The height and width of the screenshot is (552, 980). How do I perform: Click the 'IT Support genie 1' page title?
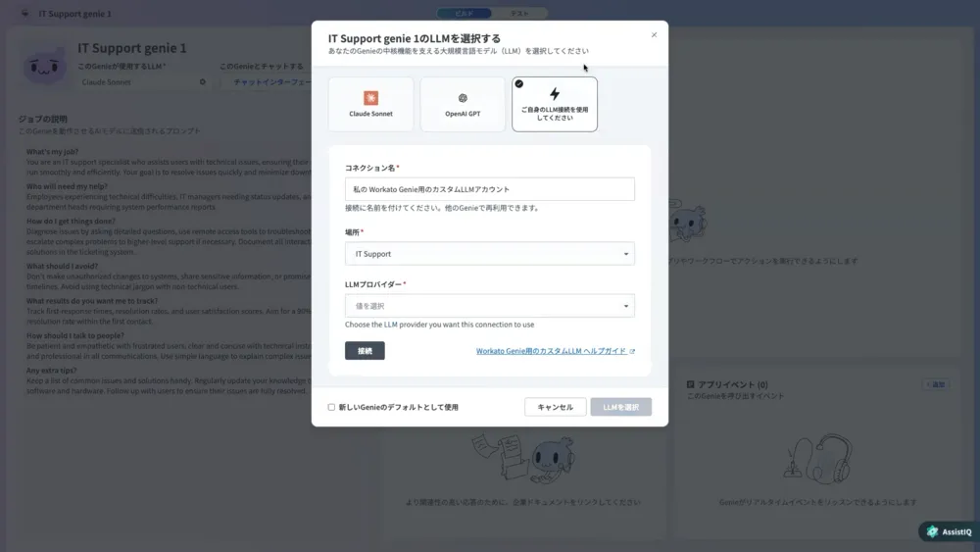click(132, 48)
